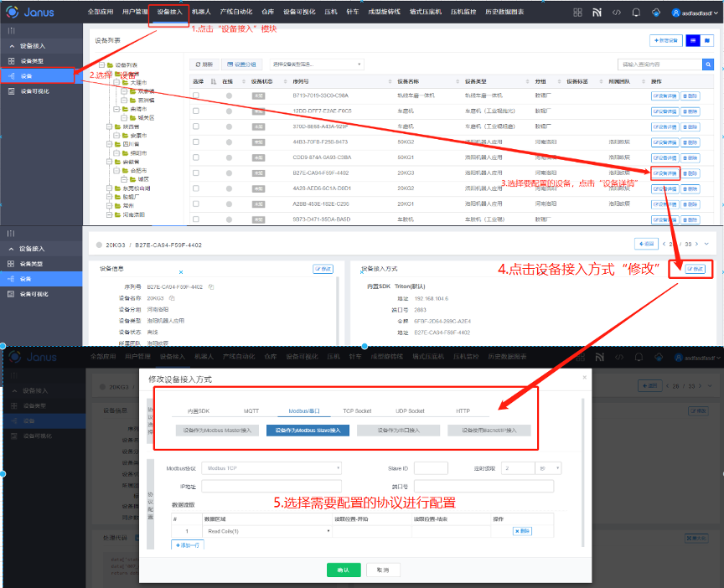Switch to the HTTP tab in dialog
The height and width of the screenshot is (588, 724).
(463, 410)
